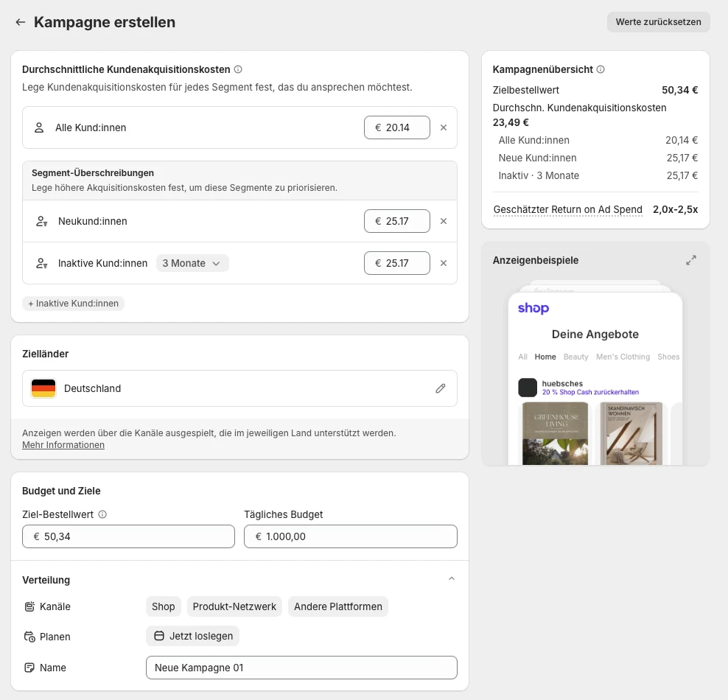This screenshot has width=728, height=700.
Task: Click the Alle Kund:innen person icon
Action: click(x=39, y=127)
